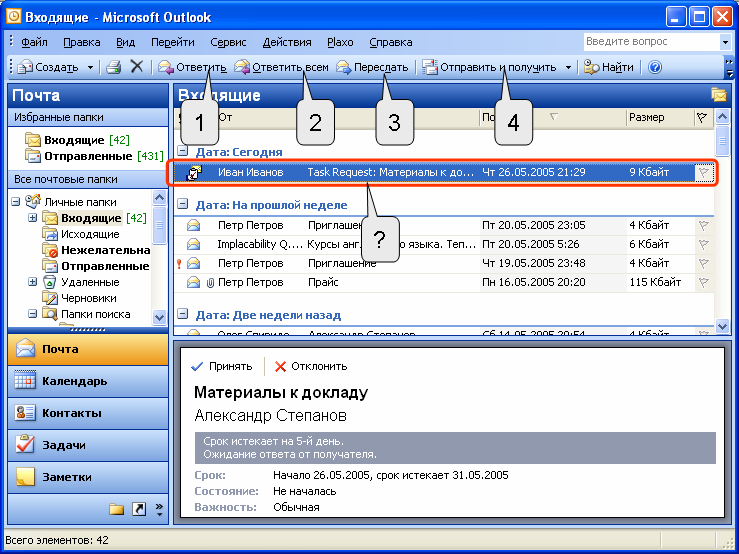Switch to Календарь pane
The height and width of the screenshot is (554, 739).
(88, 381)
